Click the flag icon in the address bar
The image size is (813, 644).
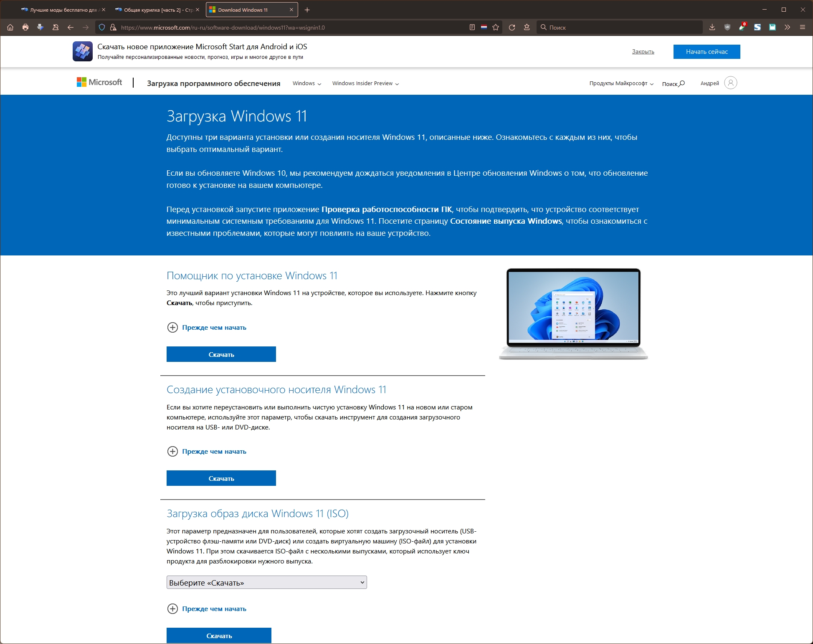click(484, 27)
